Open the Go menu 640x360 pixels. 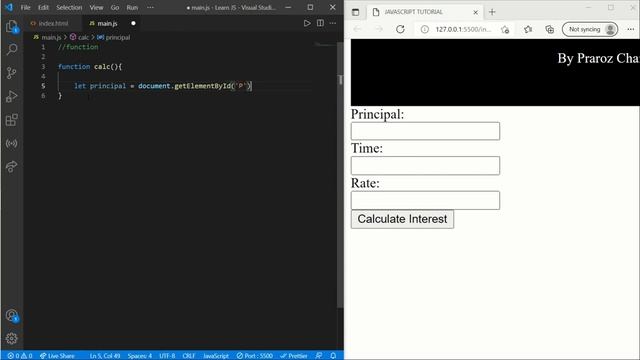point(115,7)
